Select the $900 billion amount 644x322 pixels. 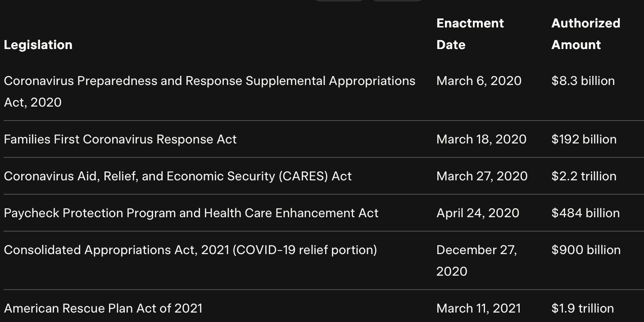586,250
